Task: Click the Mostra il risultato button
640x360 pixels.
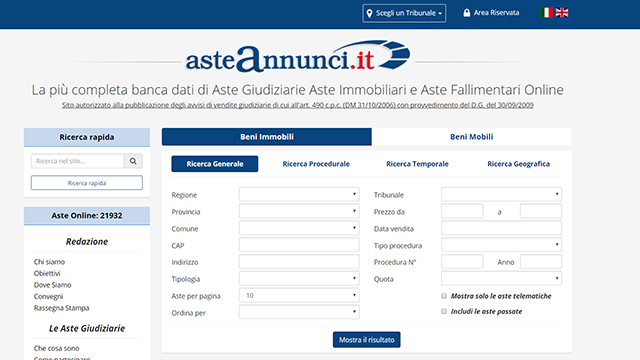Action: point(367,340)
